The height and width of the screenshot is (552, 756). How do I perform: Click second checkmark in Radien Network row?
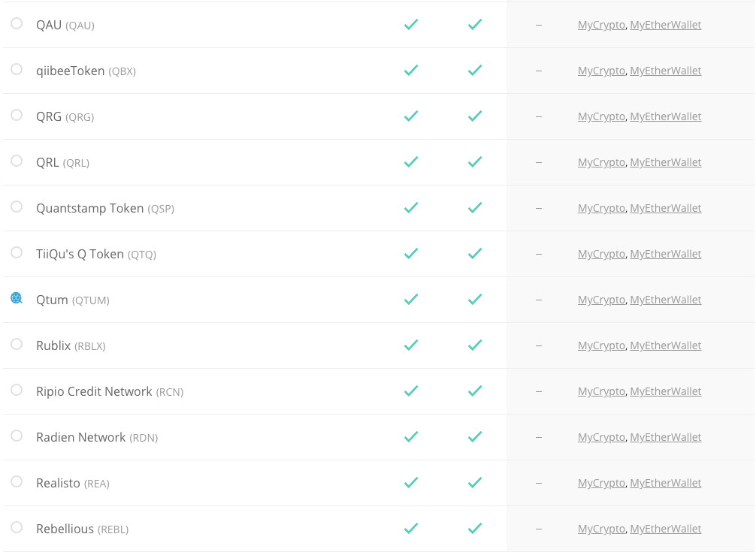click(x=475, y=437)
